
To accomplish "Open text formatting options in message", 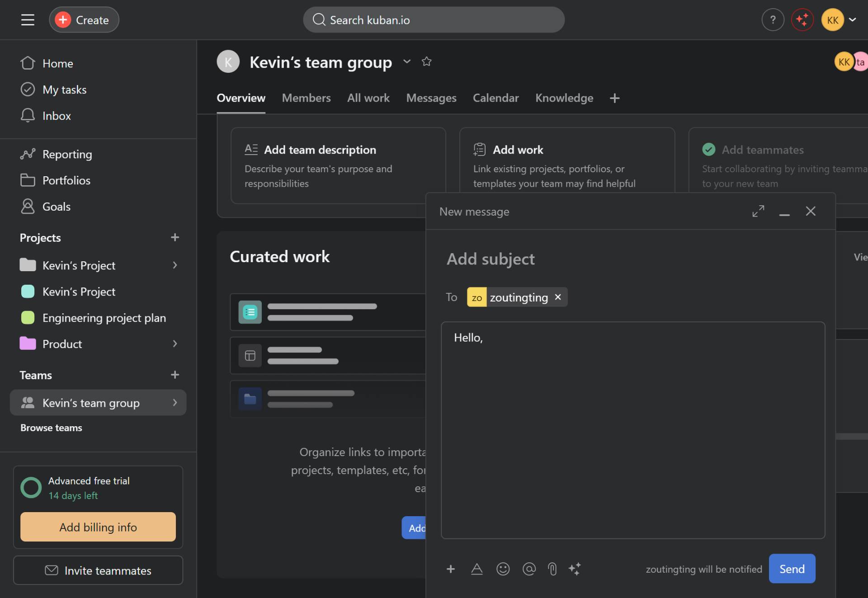I will tap(477, 569).
